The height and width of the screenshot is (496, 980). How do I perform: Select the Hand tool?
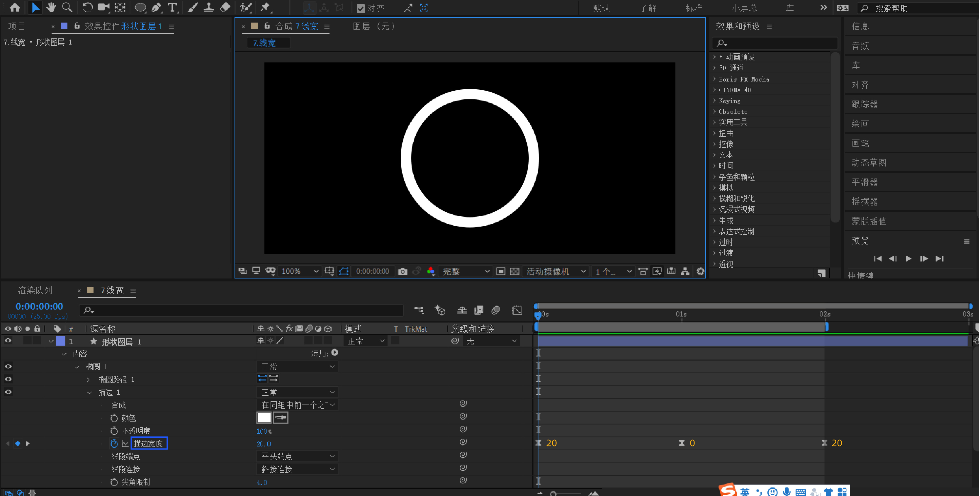(51, 8)
